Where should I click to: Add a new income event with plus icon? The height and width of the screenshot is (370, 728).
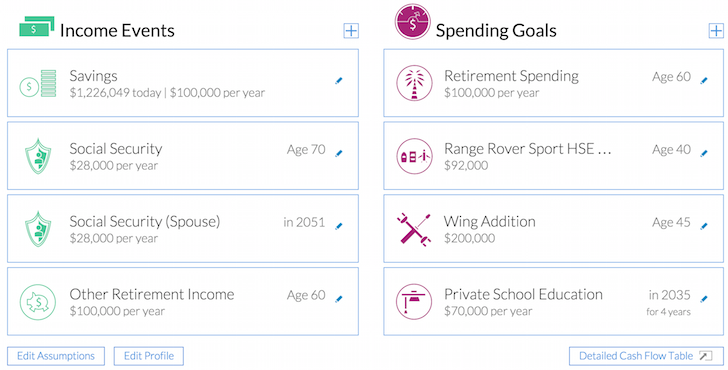351,31
